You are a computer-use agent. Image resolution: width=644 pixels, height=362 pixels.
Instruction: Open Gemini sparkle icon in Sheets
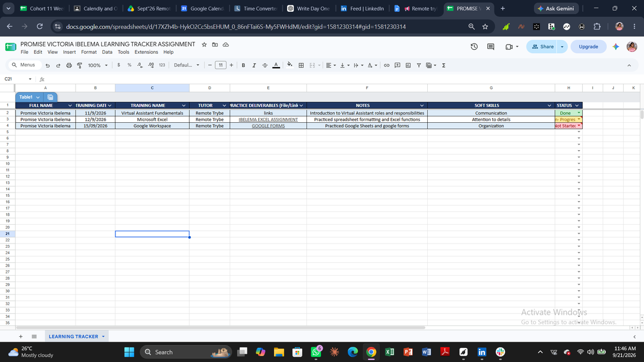point(615,47)
